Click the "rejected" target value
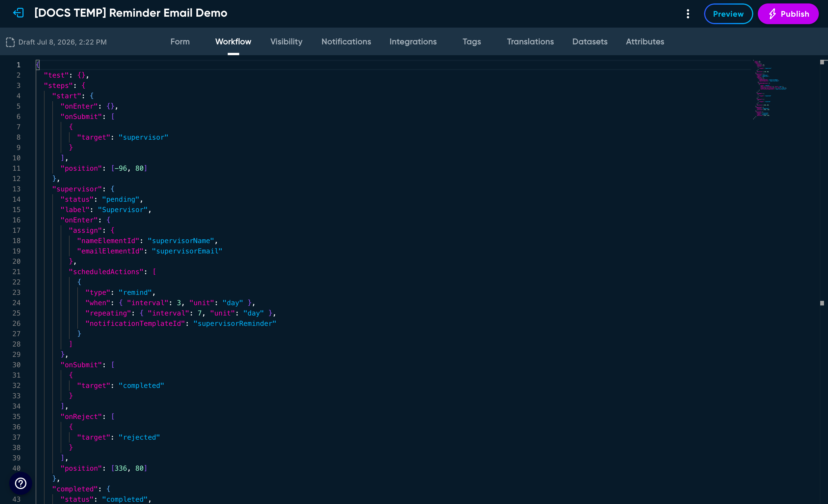Viewport: 828px width, 504px height. [139, 437]
